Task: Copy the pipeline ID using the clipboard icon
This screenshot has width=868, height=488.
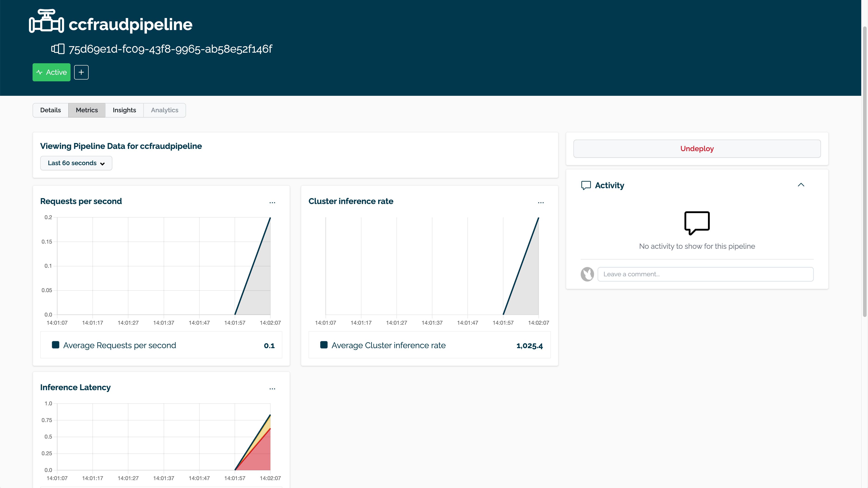Action: click(x=58, y=49)
